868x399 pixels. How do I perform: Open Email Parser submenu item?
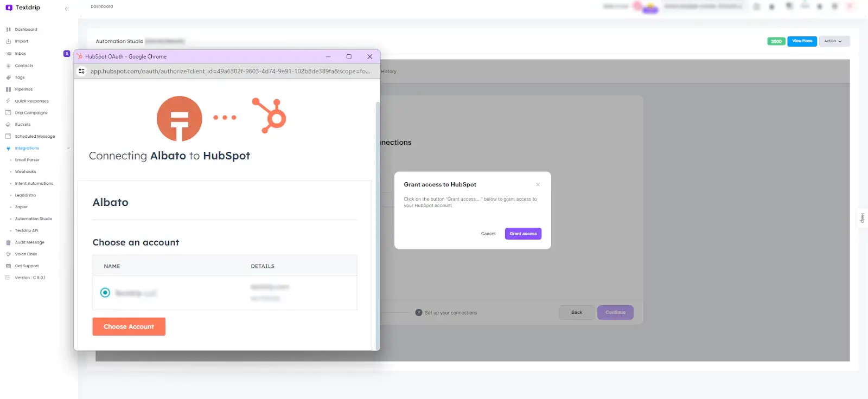tap(27, 160)
